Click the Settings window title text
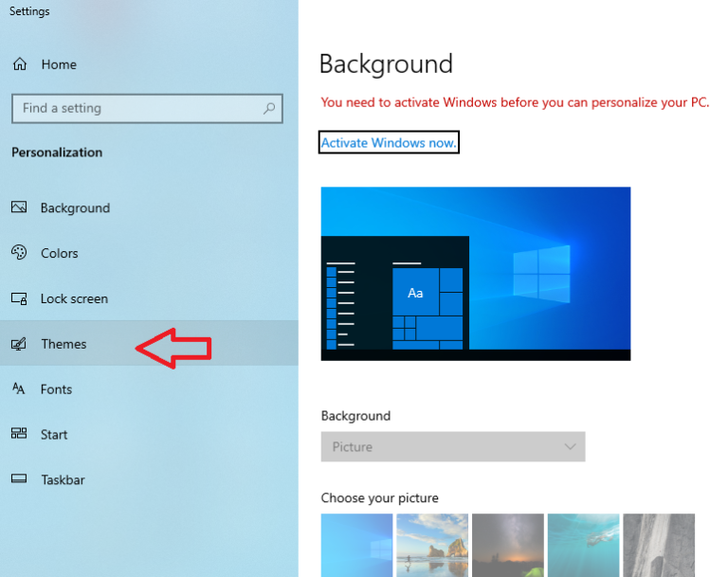This screenshot has width=728, height=577. click(x=29, y=11)
